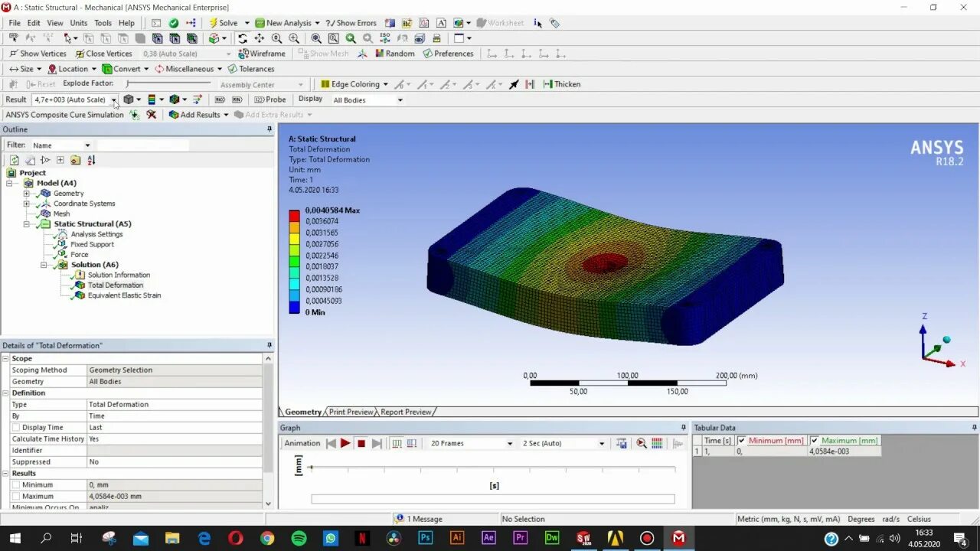
Task: Toggle the Minimum [mm] column checkbox
Action: pyautogui.click(x=742, y=441)
